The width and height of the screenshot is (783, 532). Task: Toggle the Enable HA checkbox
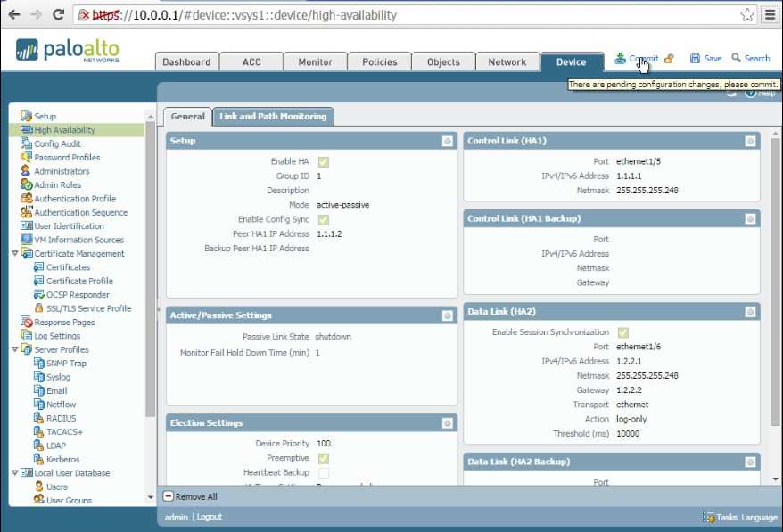pos(323,161)
